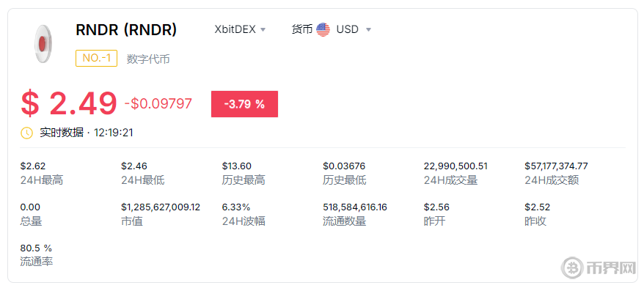Image resolution: width=644 pixels, height=288 pixels.
Task: Click the 币界网 watermark logo
Action: [599, 268]
